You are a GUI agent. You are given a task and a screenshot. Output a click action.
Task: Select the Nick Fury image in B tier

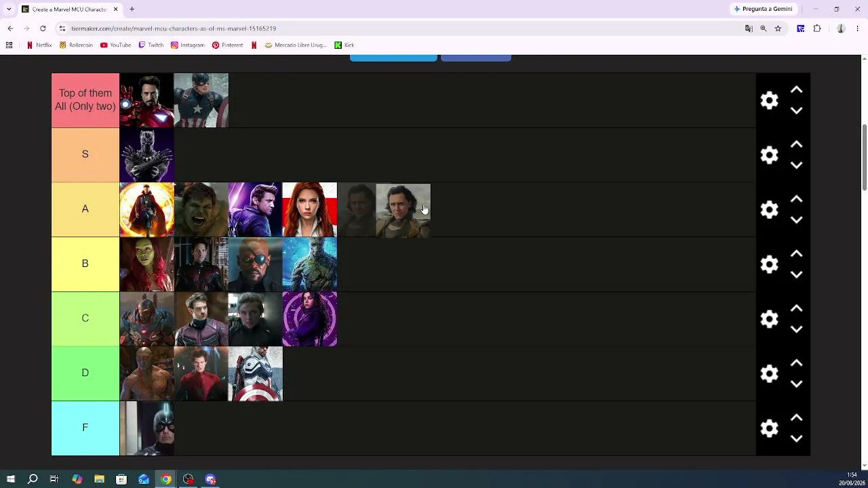pyautogui.click(x=255, y=264)
